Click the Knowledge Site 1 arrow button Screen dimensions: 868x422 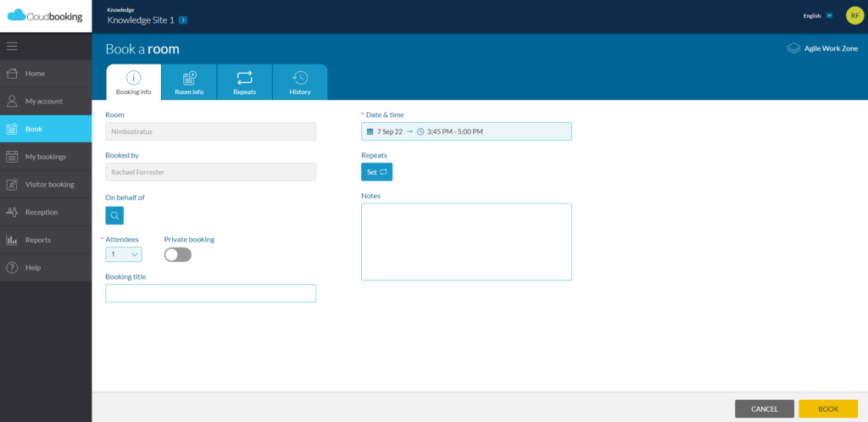point(183,20)
